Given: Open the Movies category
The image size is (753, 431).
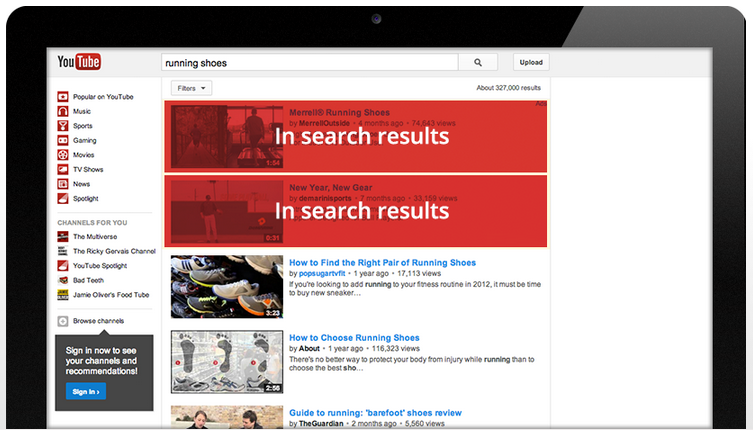Looking at the screenshot, I should (84, 155).
